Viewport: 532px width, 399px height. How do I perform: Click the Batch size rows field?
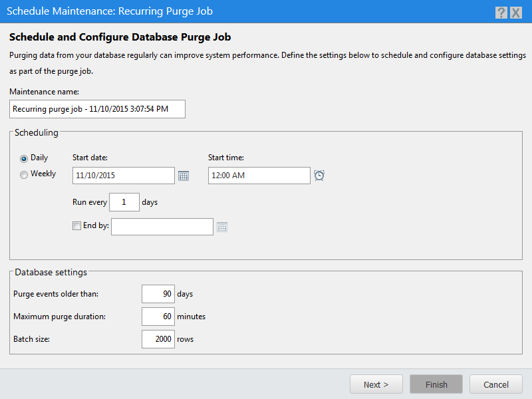click(x=158, y=339)
